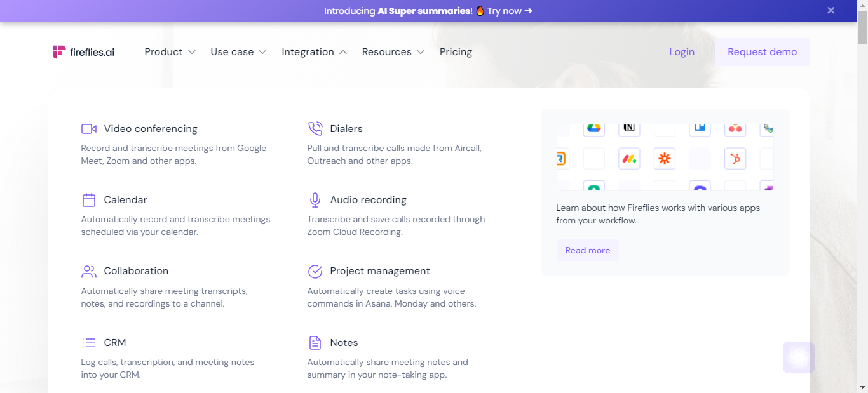Click the orange Zapier icon in the apps preview
Screen dimensions: 868x393
point(665,158)
